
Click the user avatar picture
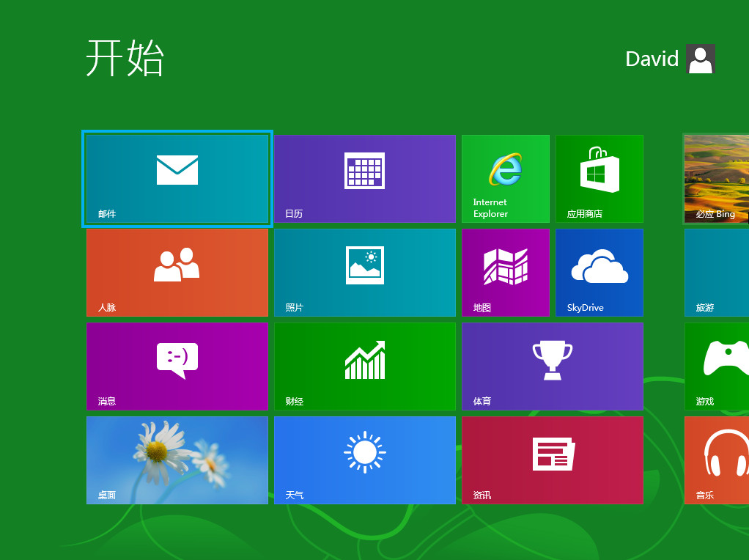pos(701,59)
